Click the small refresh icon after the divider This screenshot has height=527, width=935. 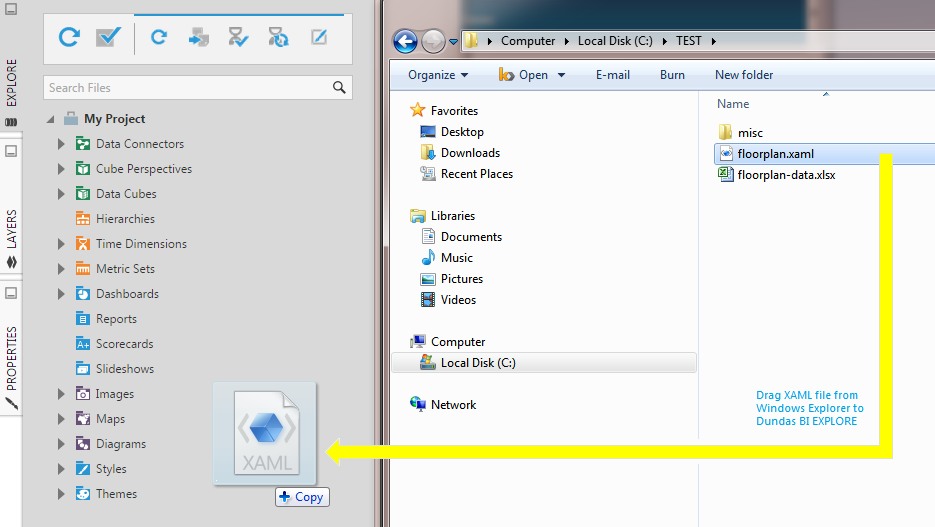coord(158,38)
